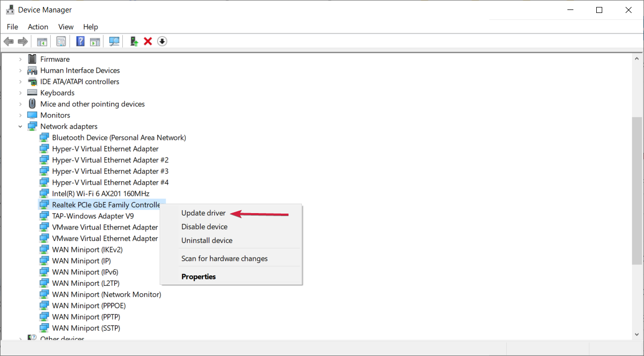
Task: Click the WAN Miniport (SSTP) adapter icon
Action: [44, 328]
